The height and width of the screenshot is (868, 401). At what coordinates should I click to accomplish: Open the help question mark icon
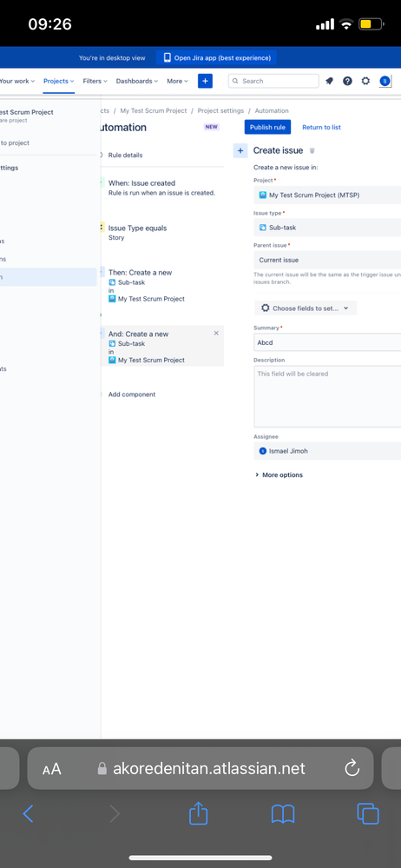tap(347, 81)
